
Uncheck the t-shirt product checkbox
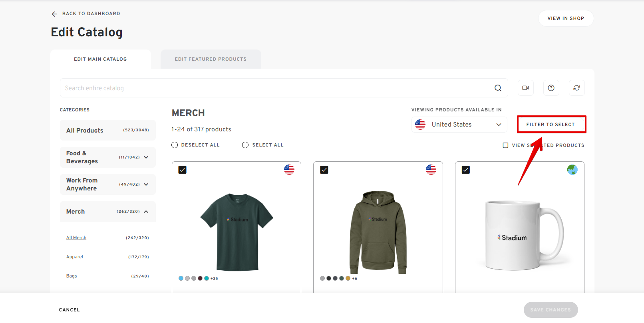183,170
